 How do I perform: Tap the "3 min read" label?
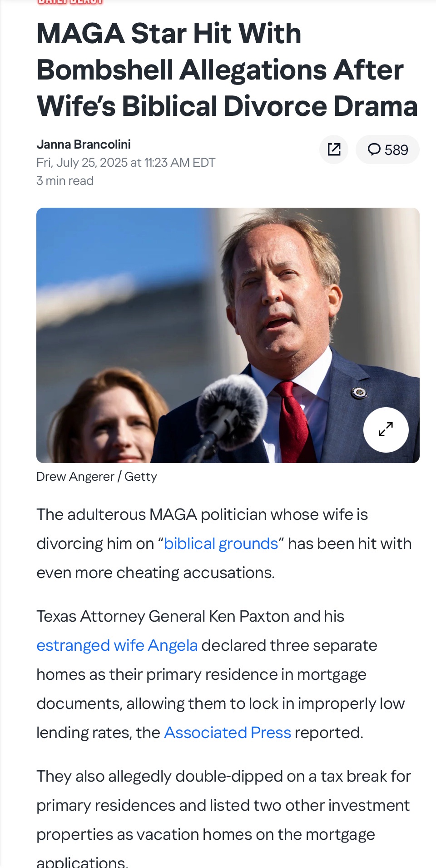tap(65, 181)
